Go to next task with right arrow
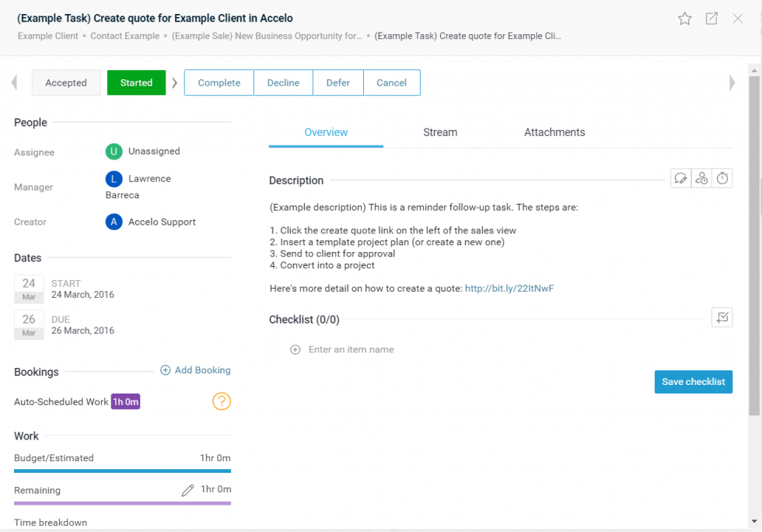Image resolution: width=762 pixels, height=532 pixels. coord(732,83)
